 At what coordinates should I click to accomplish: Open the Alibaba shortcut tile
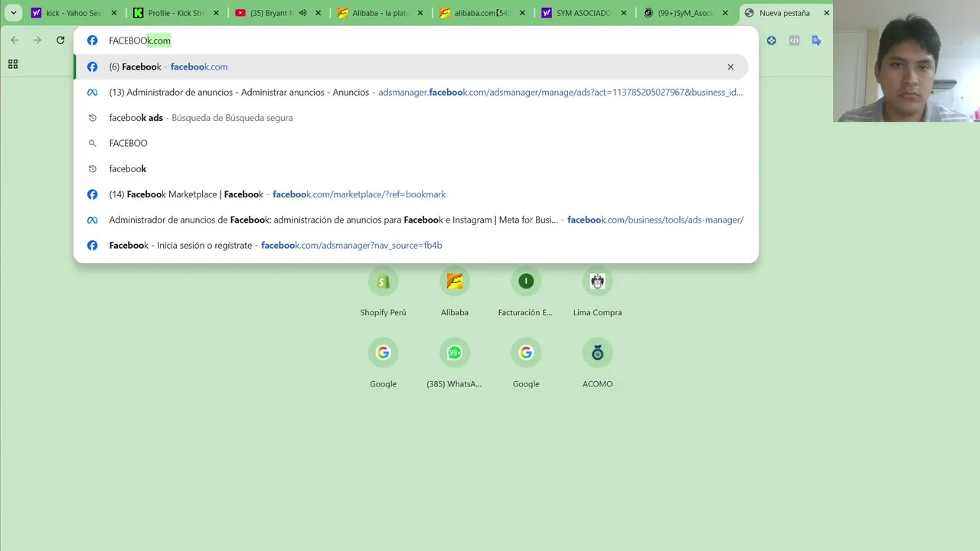455,291
